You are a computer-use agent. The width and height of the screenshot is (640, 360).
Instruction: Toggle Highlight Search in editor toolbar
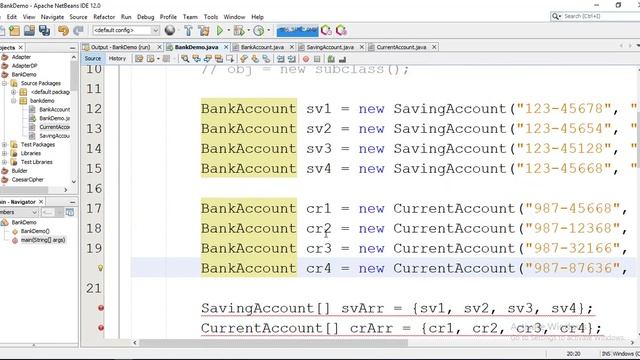[x=219, y=59]
